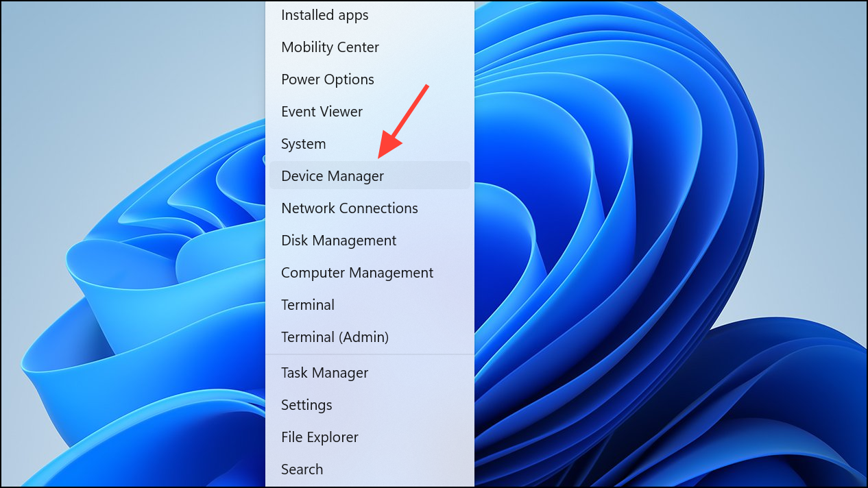
Task: Select Network Connections
Action: [370, 208]
